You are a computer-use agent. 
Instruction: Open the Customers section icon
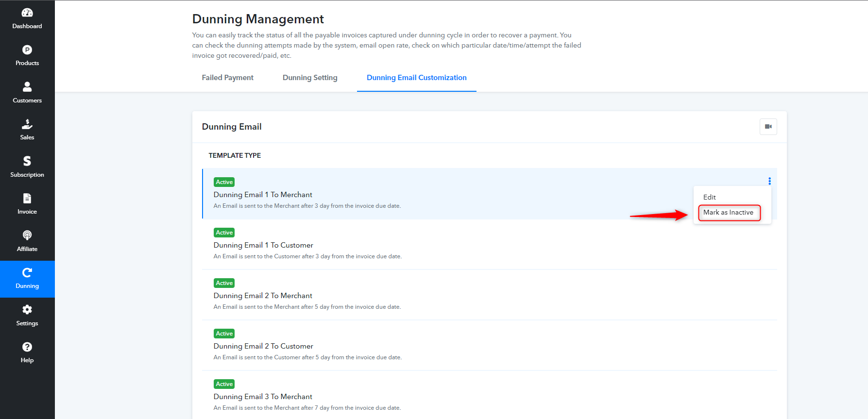coord(27,86)
